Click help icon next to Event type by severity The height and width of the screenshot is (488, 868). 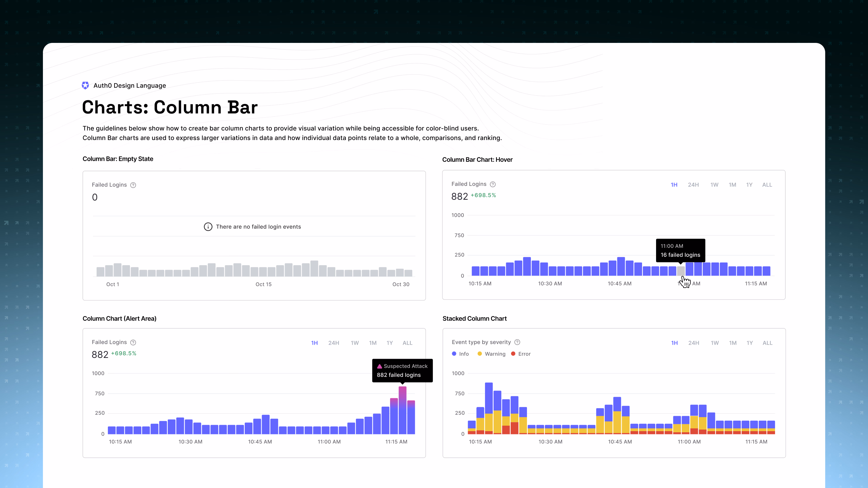(x=517, y=342)
